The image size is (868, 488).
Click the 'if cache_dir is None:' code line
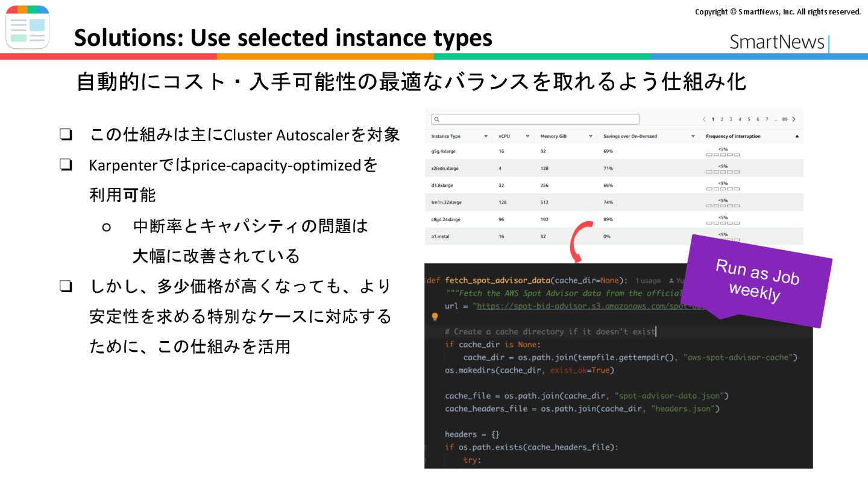[493, 345]
